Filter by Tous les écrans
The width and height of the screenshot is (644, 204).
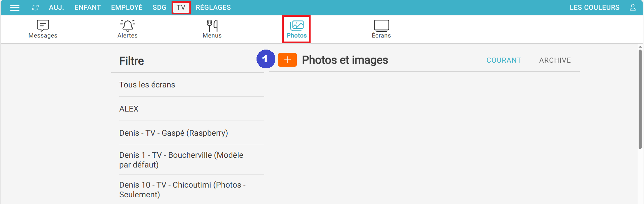[x=147, y=85]
